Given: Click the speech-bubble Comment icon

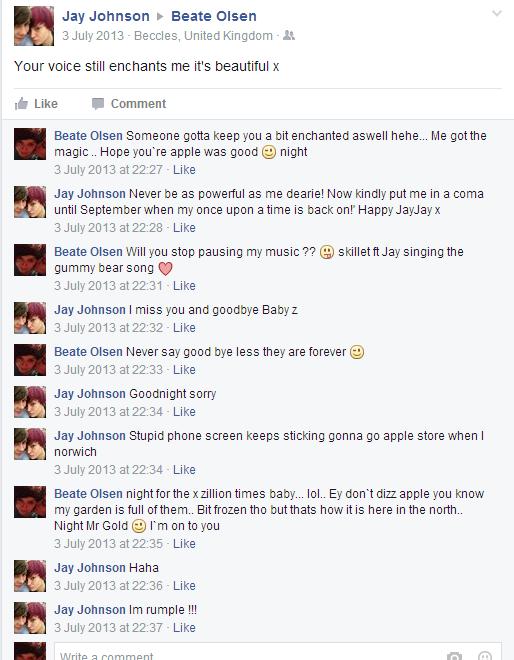Looking at the screenshot, I should [x=98, y=104].
